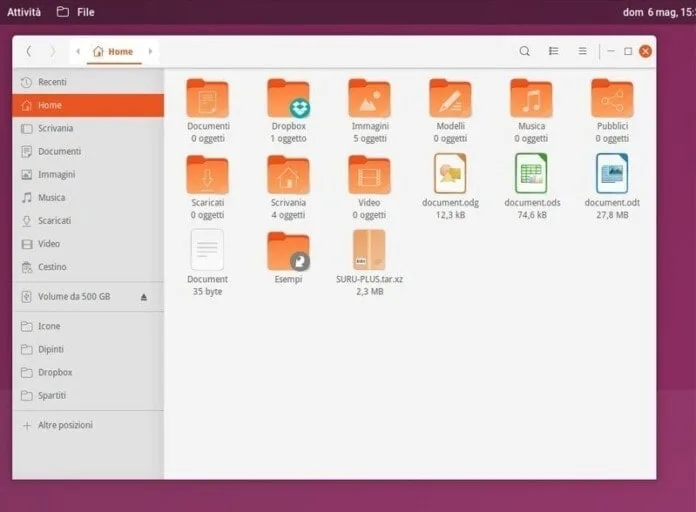This screenshot has width=696, height=512.
Task: Eject the Volume da 500 GB drive
Action: [143, 297]
